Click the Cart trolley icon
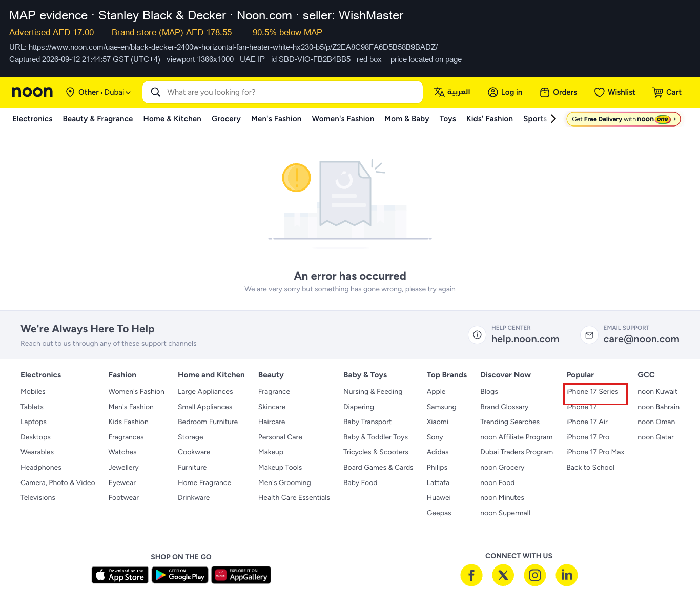This screenshot has width=700, height=589. pyautogui.click(x=657, y=92)
